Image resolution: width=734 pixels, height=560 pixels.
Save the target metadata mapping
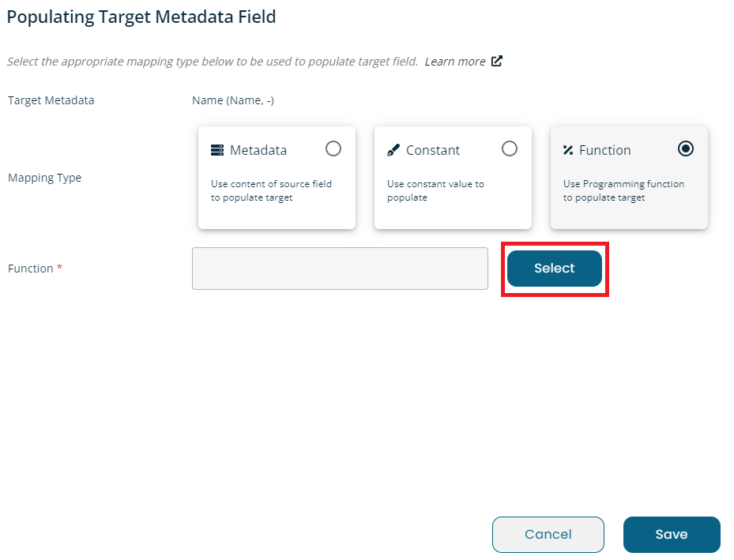672,534
